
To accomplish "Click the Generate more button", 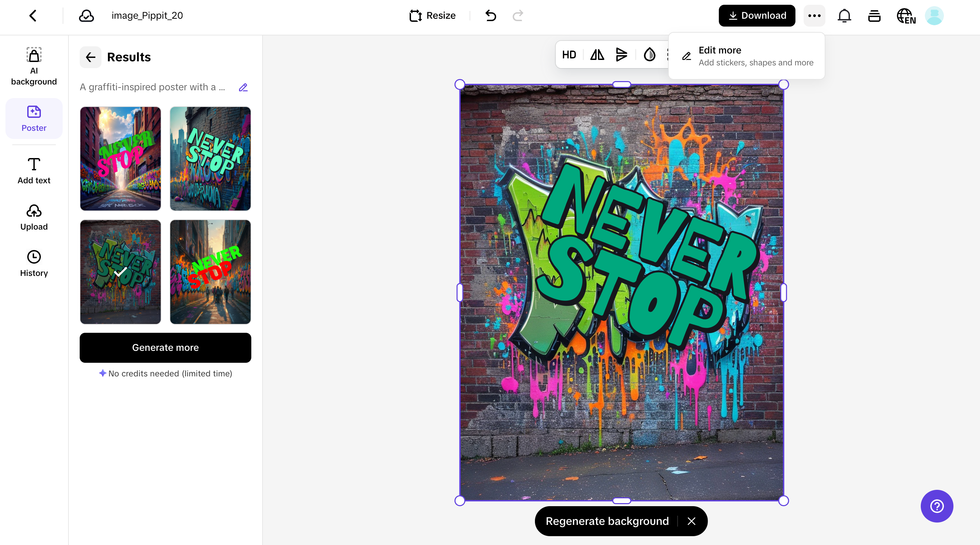I will (165, 347).
